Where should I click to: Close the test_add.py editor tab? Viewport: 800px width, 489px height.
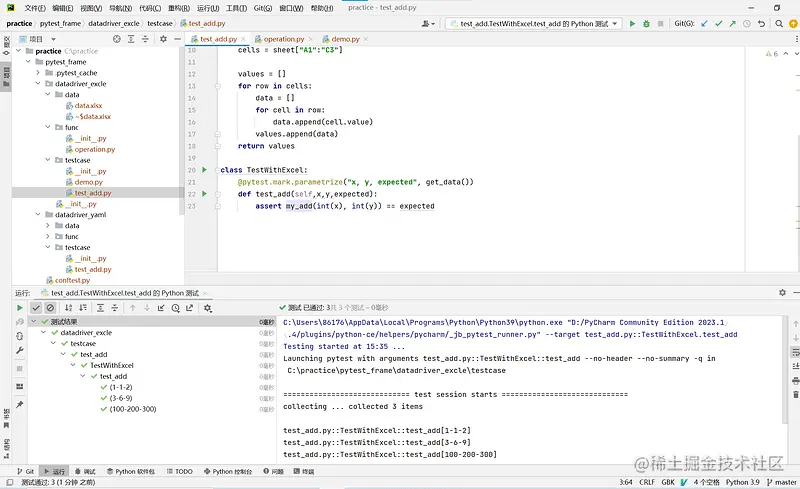pos(243,39)
